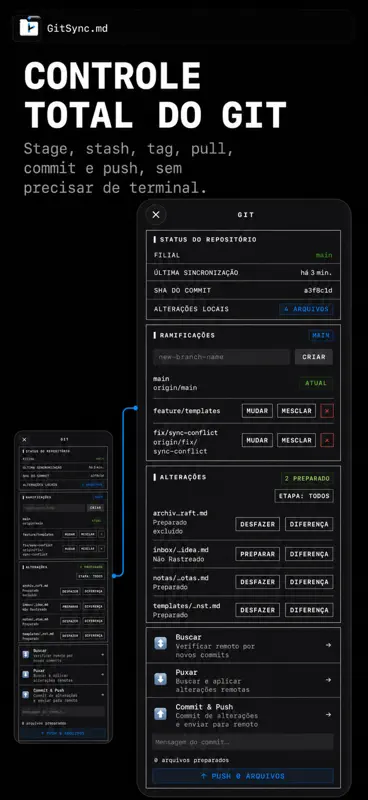Delete the feature/templates branch with red X
368x800 pixels.
pyautogui.click(x=327, y=411)
